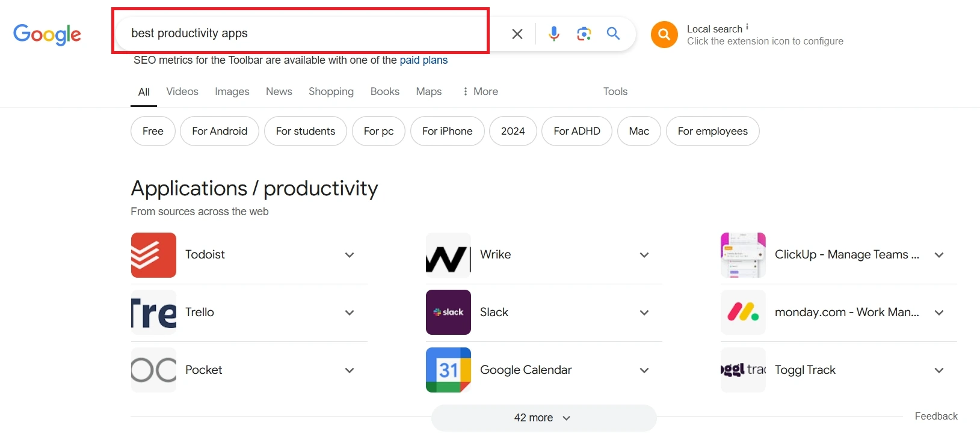Expand the Todoist entry chevron
This screenshot has width=980, height=446.
pos(350,255)
